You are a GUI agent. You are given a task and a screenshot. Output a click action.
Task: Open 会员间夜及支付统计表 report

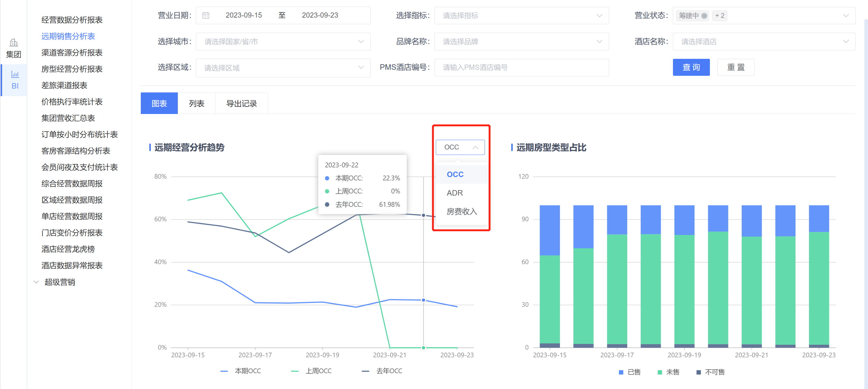click(x=79, y=167)
